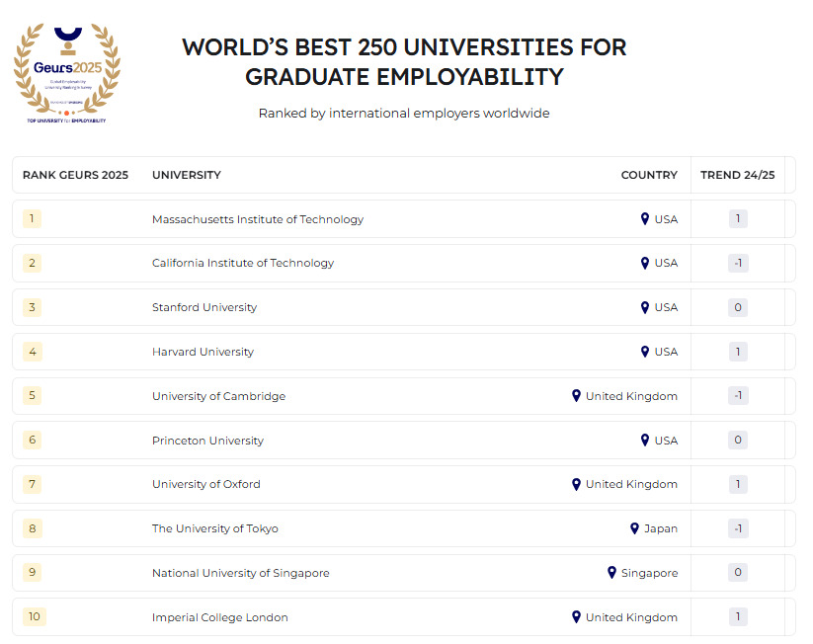Open California Institute of Technology entry

coord(243,263)
